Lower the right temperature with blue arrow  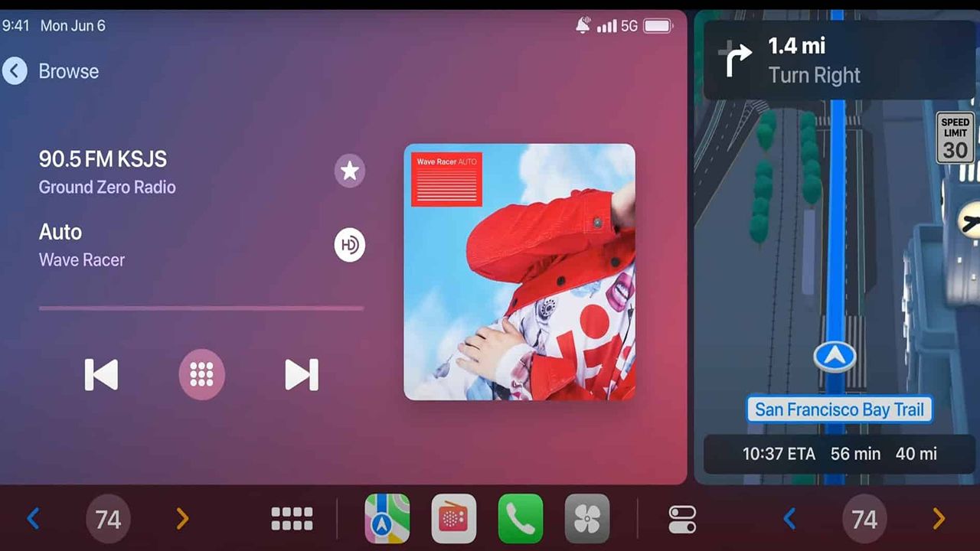tap(789, 519)
